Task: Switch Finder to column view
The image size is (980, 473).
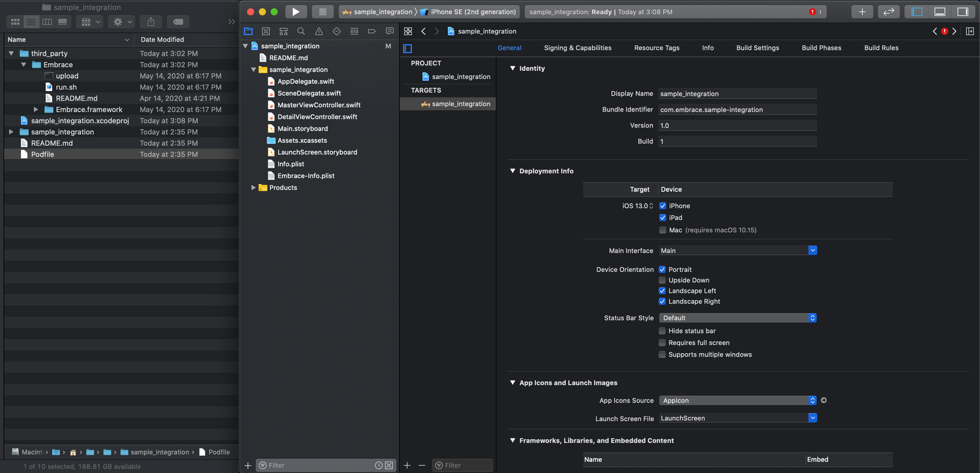Action: coord(47,22)
